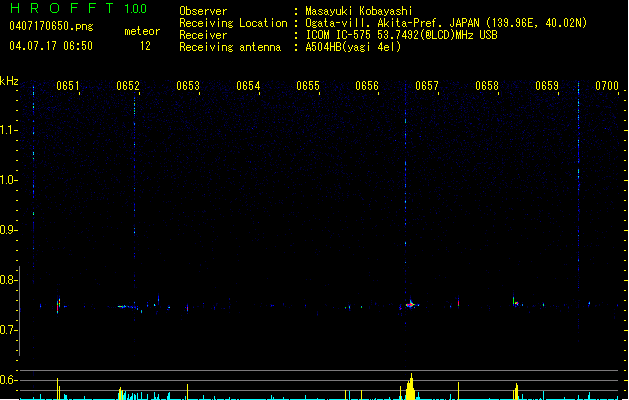Screen dimensions: 629x400
Task: Click the Observer label
Action: point(203,11)
